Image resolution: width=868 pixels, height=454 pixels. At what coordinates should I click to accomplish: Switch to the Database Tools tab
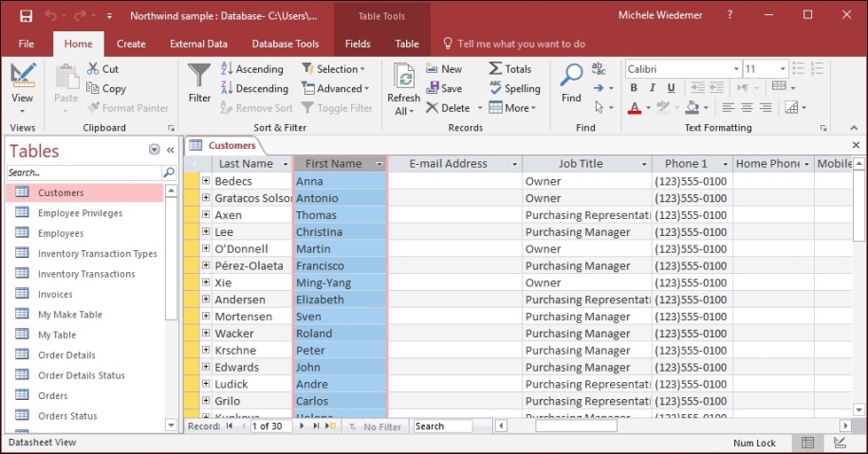(286, 44)
